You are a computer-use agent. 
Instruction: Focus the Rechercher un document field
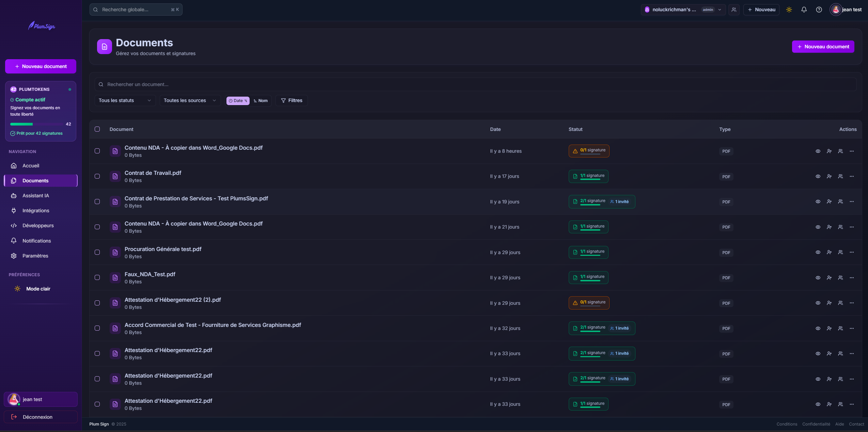tap(475, 84)
